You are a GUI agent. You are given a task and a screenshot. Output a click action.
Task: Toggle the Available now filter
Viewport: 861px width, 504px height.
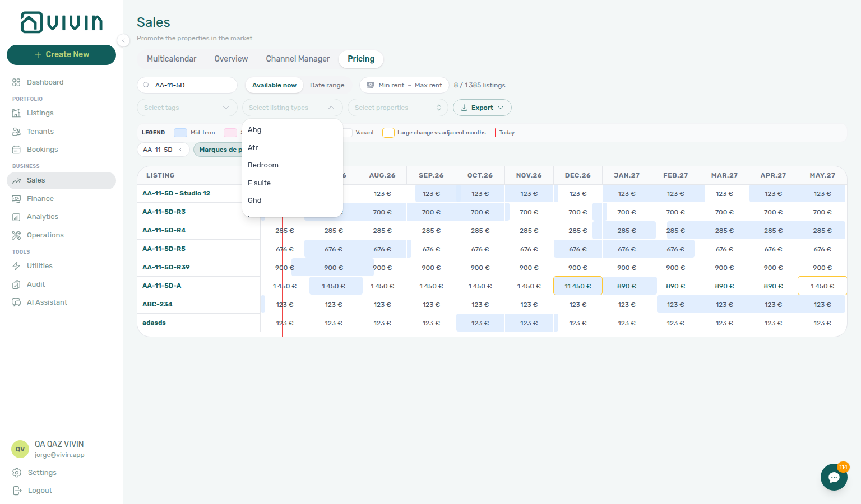point(274,85)
